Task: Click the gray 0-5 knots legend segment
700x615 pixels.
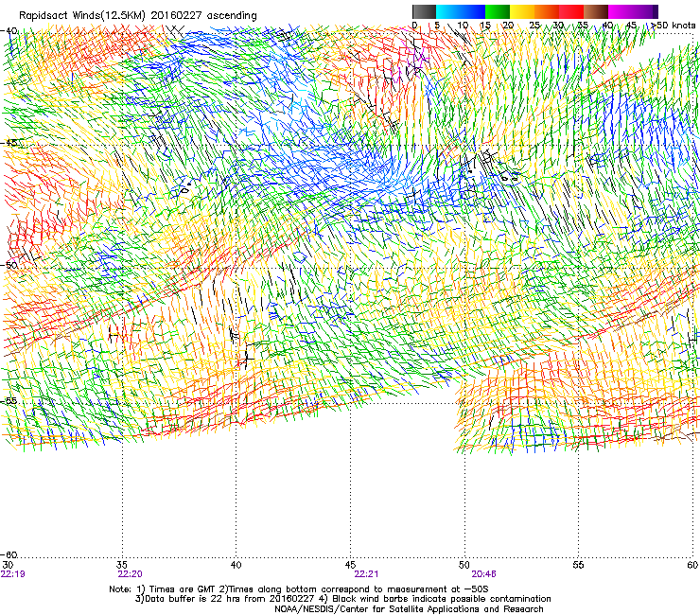Action: (424, 11)
